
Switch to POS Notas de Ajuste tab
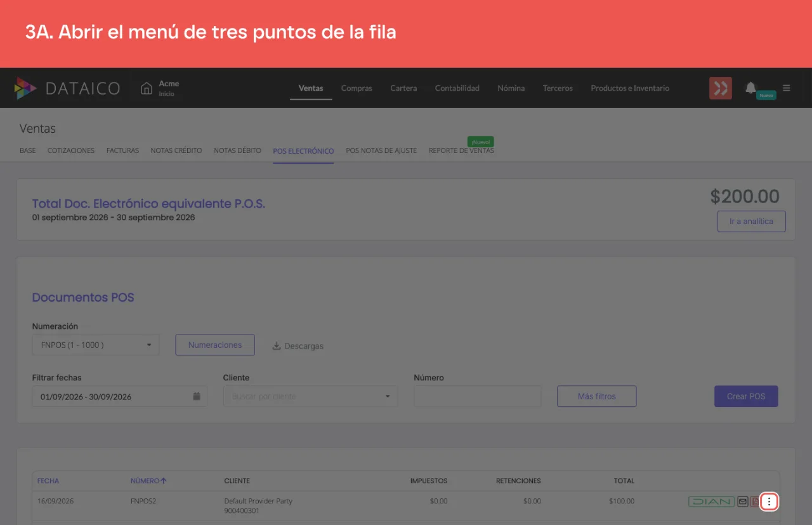coord(381,151)
